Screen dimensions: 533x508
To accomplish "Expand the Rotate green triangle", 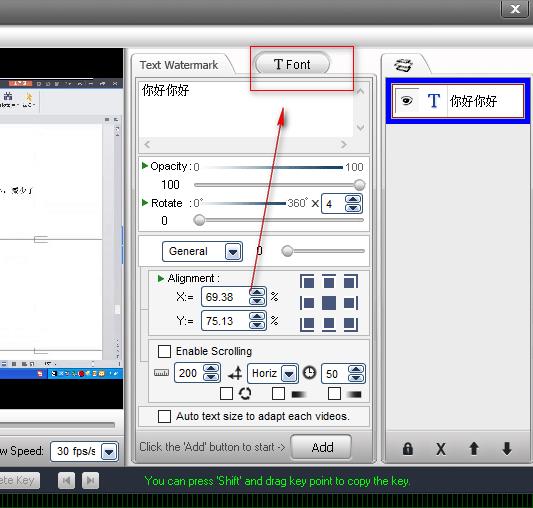I will click(144, 203).
